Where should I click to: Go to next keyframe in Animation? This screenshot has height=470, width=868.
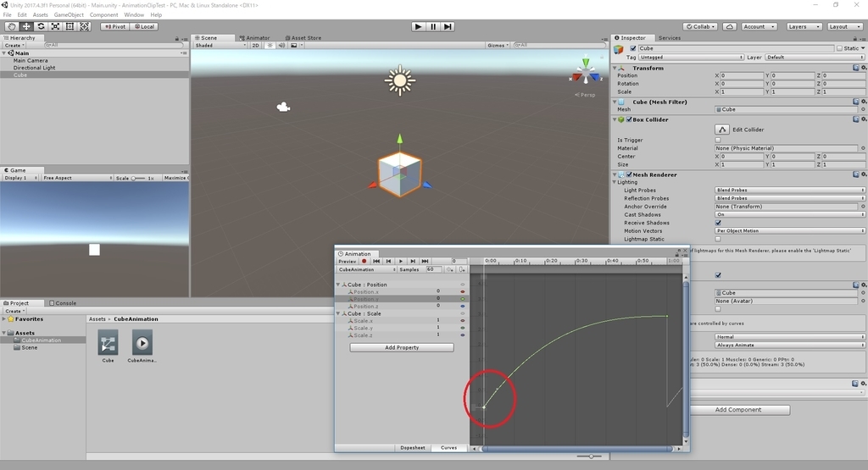tap(413, 261)
